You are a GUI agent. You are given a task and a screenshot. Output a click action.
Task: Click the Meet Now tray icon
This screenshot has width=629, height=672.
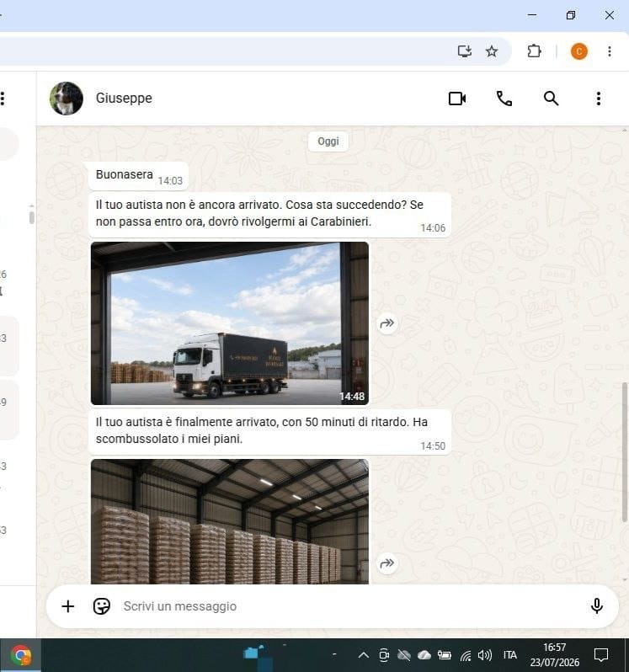pyautogui.click(x=384, y=655)
